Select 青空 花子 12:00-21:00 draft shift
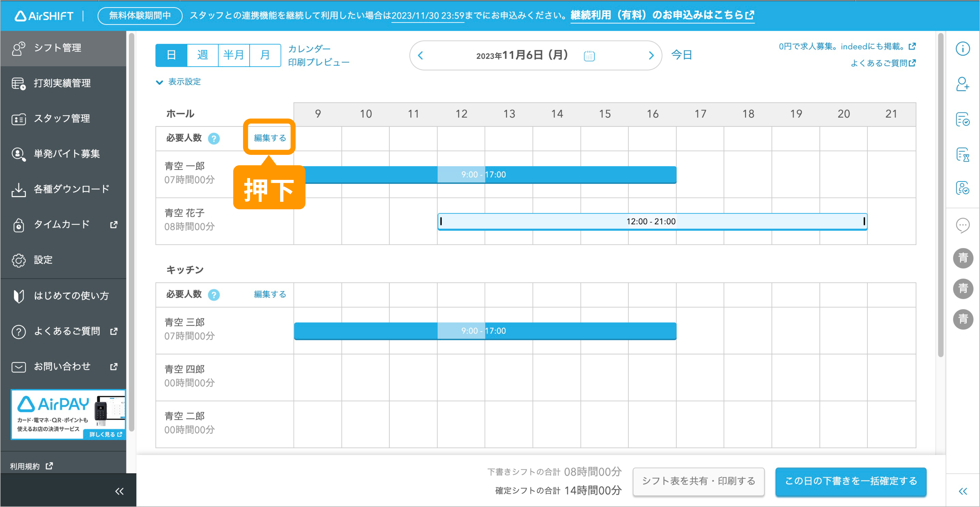980x507 pixels. tap(652, 222)
